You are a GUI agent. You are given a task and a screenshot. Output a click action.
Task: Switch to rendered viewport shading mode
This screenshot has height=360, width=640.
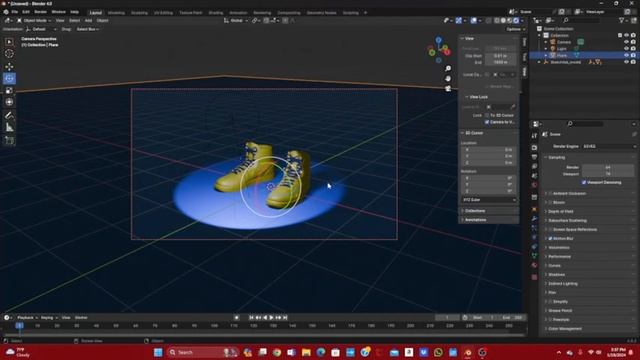pyautogui.click(x=516, y=20)
